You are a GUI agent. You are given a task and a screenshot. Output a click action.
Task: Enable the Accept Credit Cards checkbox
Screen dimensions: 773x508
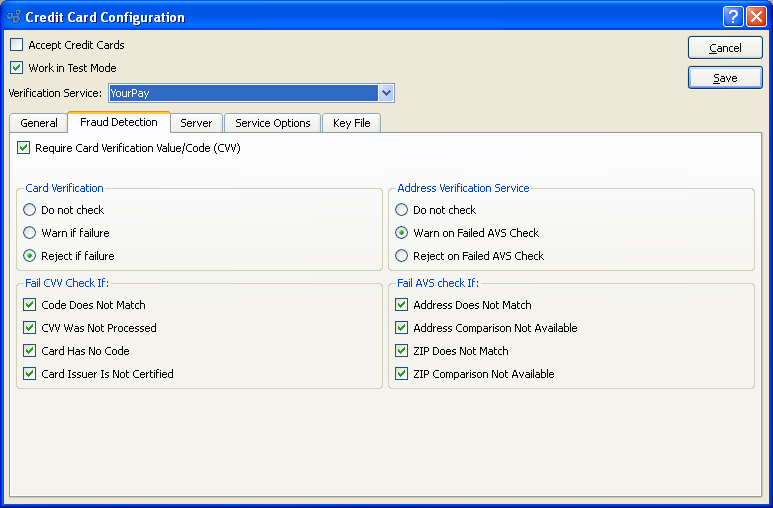pos(17,45)
